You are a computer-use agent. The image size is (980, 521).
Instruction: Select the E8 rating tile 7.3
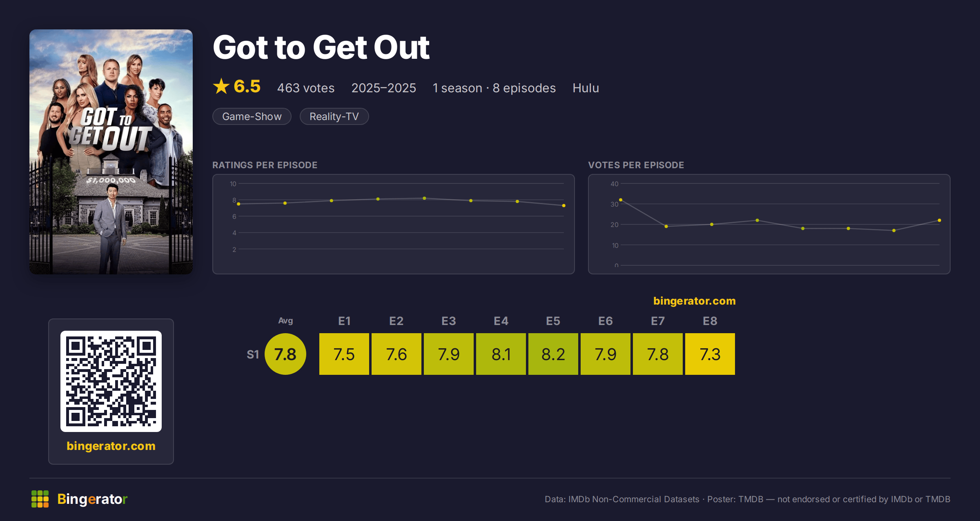click(x=710, y=354)
